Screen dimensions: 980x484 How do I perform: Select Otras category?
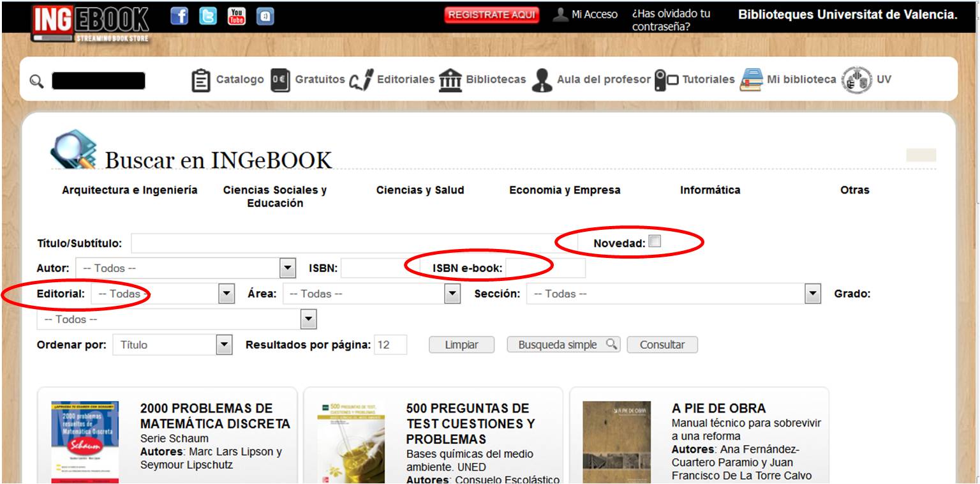pyautogui.click(x=855, y=190)
